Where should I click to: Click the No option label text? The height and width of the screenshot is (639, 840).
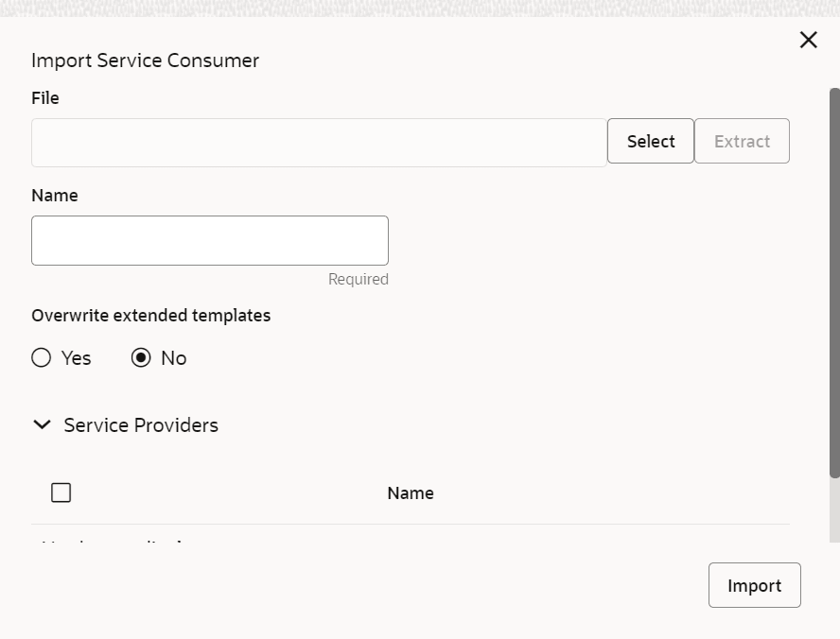[x=174, y=358]
